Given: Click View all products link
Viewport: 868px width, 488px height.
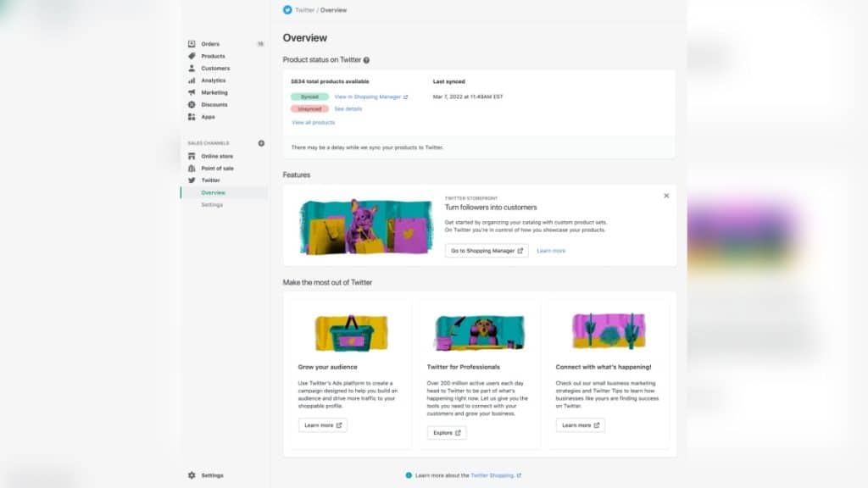Looking at the screenshot, I should click(x=314, y=122).
